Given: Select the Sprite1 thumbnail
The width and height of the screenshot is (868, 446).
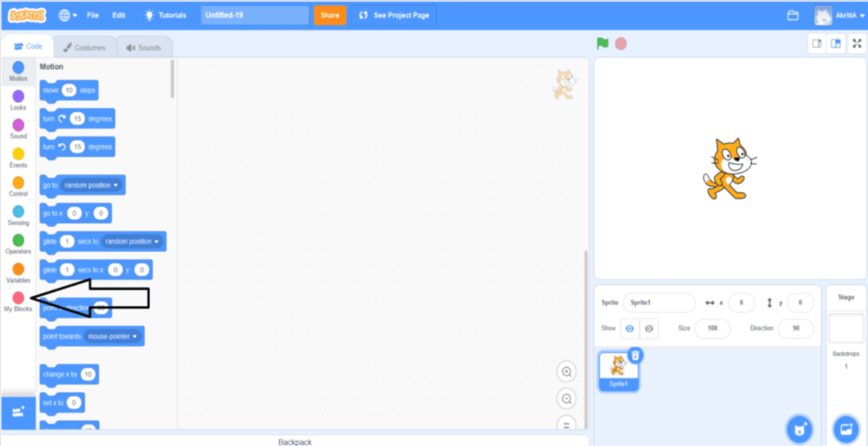Looking at the screenshot, I should coord(619,371).
